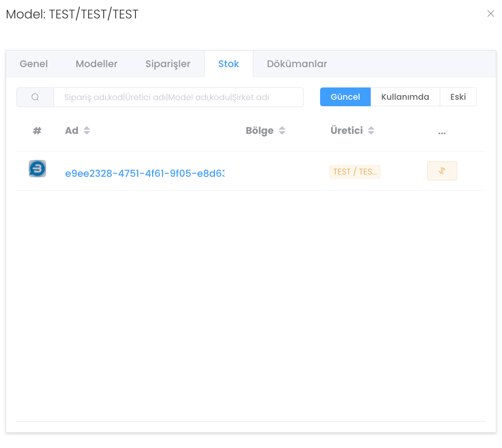Click the three dots column header
Image resolution: width=502 pixels, height=448 pixels.
click(x=442, y=133)
